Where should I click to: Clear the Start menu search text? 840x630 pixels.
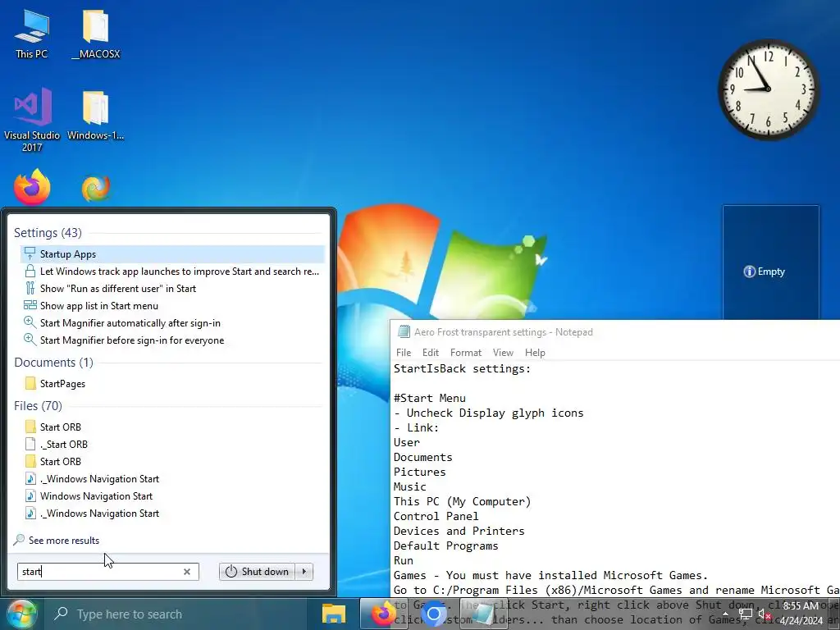coord(187,572)
